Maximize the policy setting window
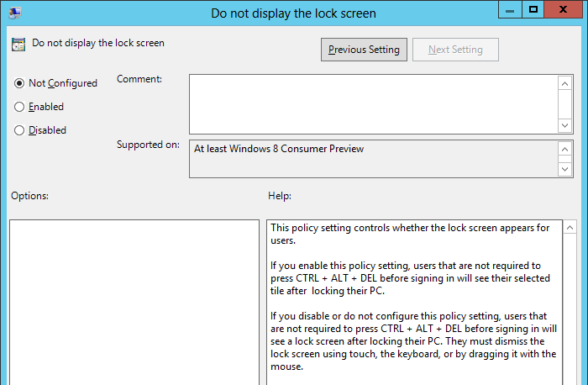The image size is (588, 385). 533,10
